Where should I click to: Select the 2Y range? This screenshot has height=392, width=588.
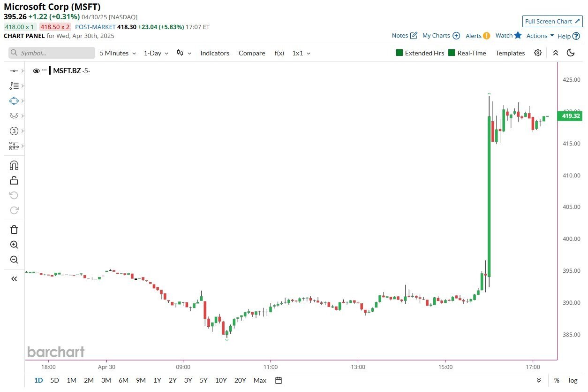coord(173,380)
